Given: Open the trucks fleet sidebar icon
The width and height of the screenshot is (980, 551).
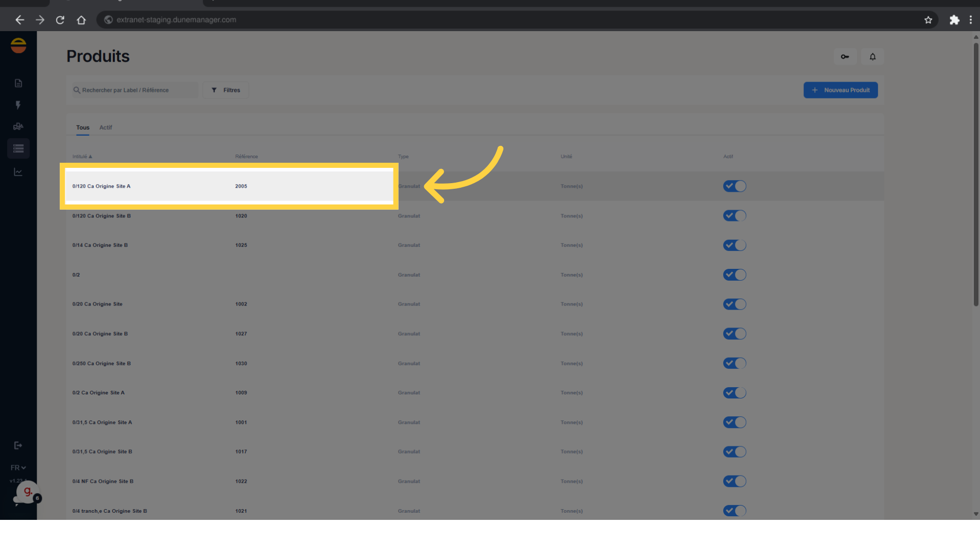Looking at the screenshot, I should tap(18, 127).
